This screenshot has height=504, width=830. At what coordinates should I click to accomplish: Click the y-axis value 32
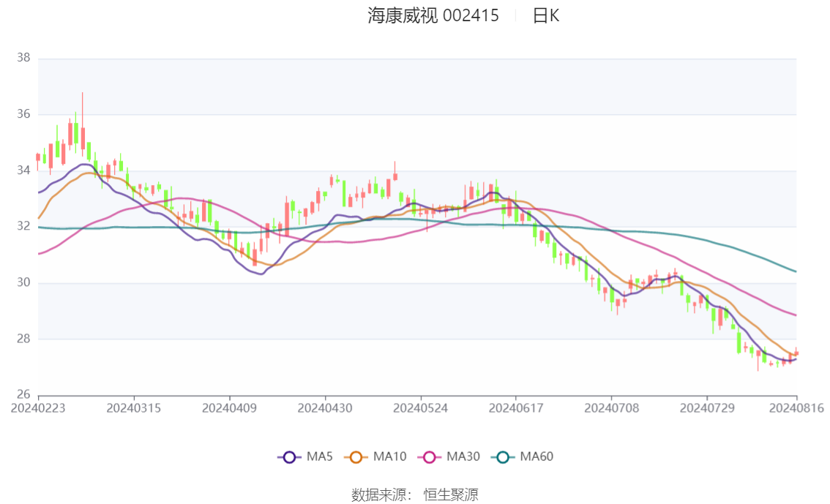click(23, 226)
